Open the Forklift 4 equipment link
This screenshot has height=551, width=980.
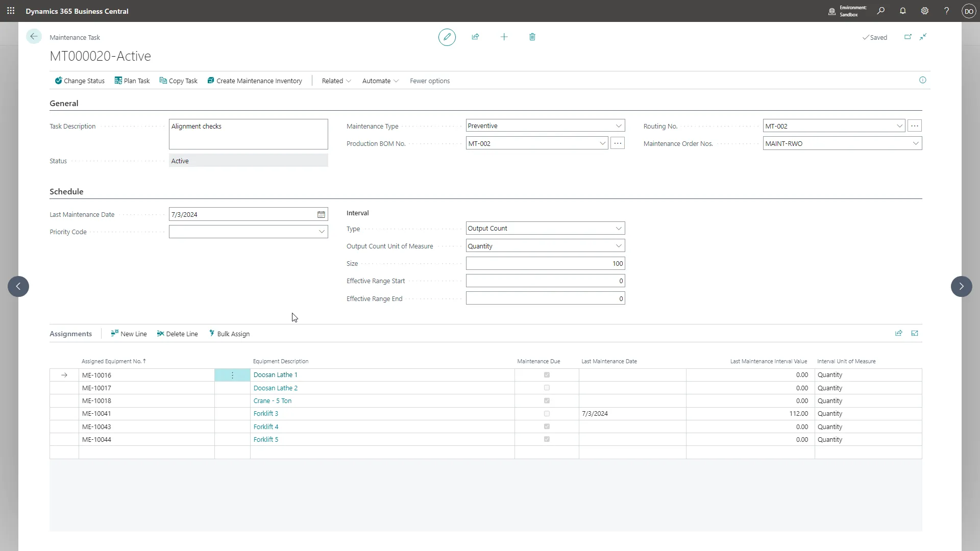[x=265, y=427]
